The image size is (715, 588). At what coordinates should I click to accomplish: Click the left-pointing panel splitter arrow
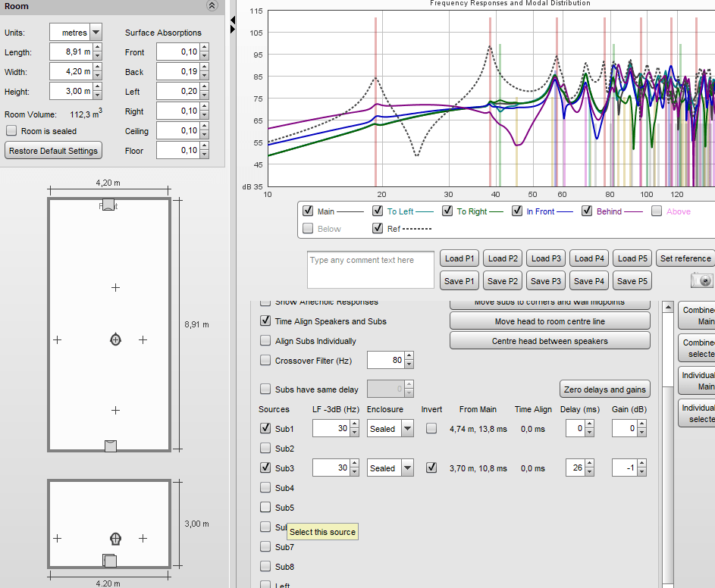tap(233, 20)
